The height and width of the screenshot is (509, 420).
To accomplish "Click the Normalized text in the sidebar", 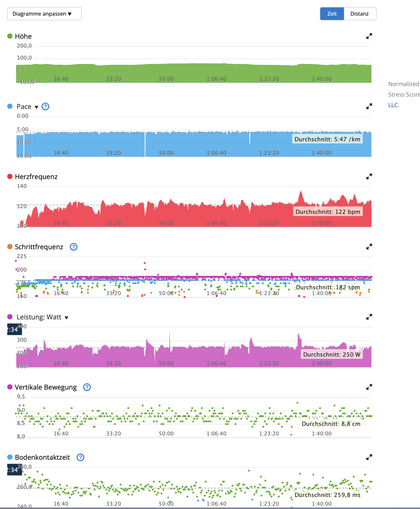I will coord(404,84).
